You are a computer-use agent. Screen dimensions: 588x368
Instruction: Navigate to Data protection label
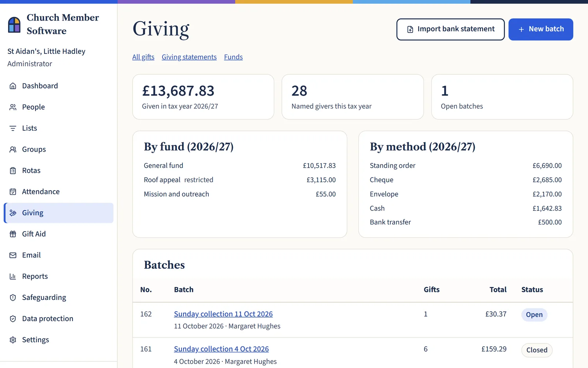point(48,319)
